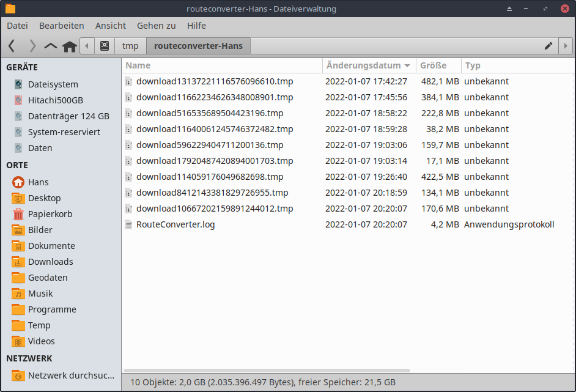Open the Datei menu
The width and height of the screenshot is (576, 392).
17,26
